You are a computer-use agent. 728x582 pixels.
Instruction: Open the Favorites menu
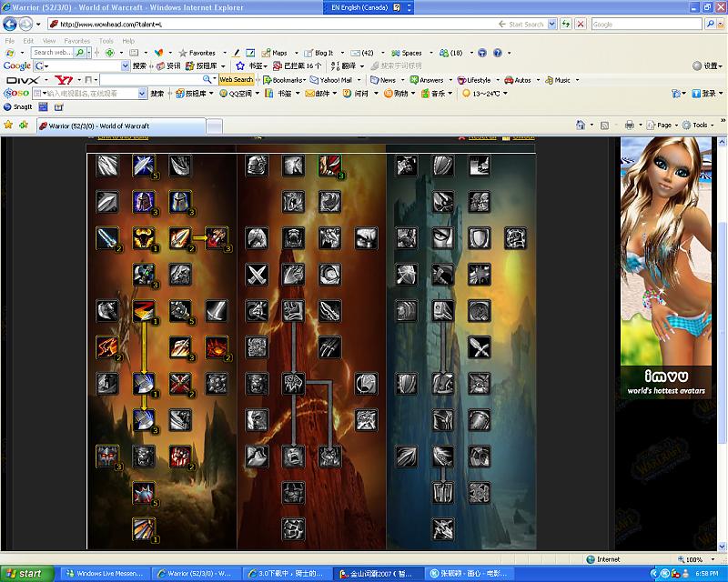(x=77, y=41)
